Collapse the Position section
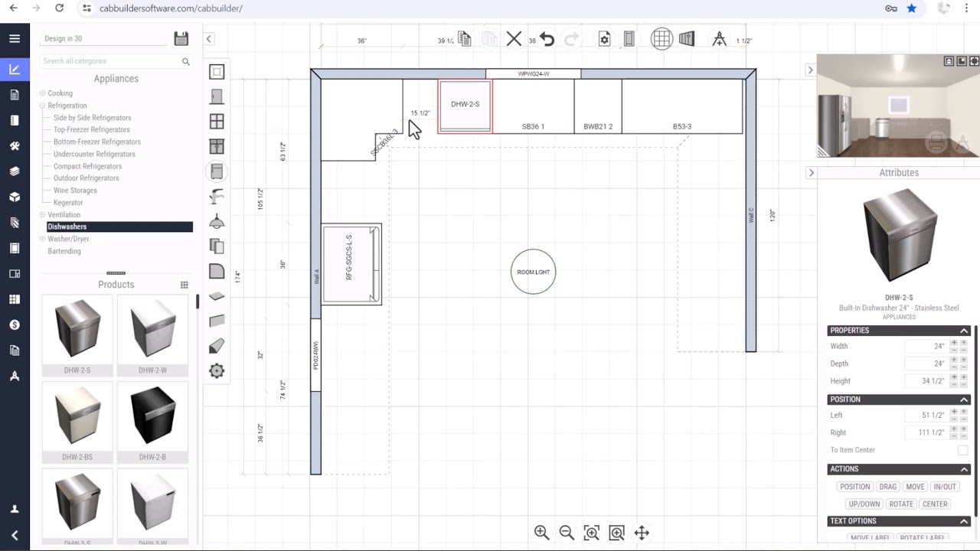980x551 pixels. 964,399
